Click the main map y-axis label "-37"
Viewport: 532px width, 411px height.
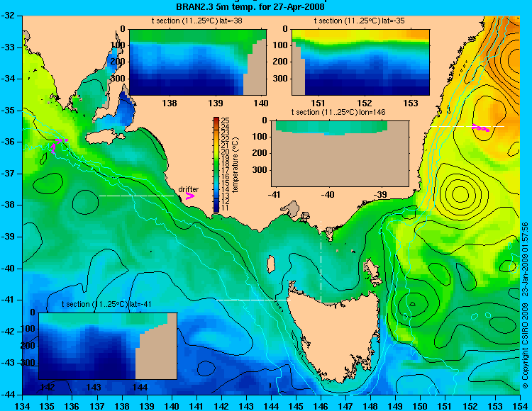point(8,174)
